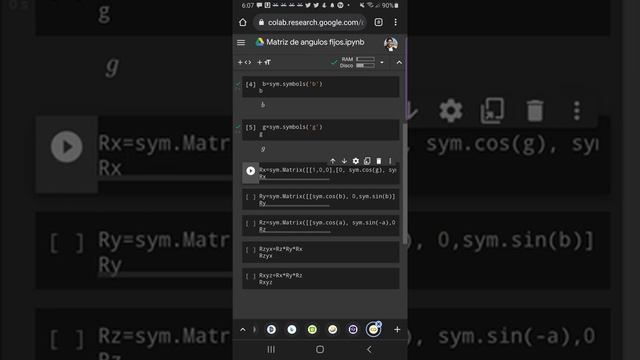Click the [4] execution count indicator

[251, 84]
